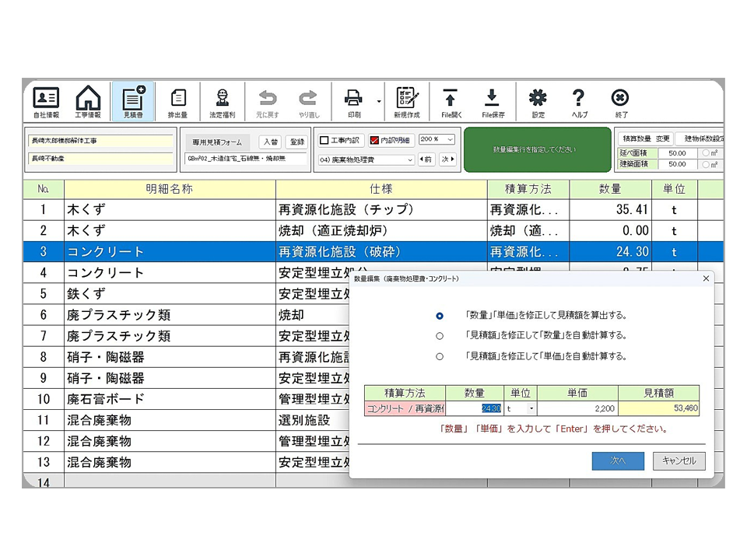Edit the 建築面積 50.00 field
The height and width of the screenshot is (560, 747).
coord(677,164)
